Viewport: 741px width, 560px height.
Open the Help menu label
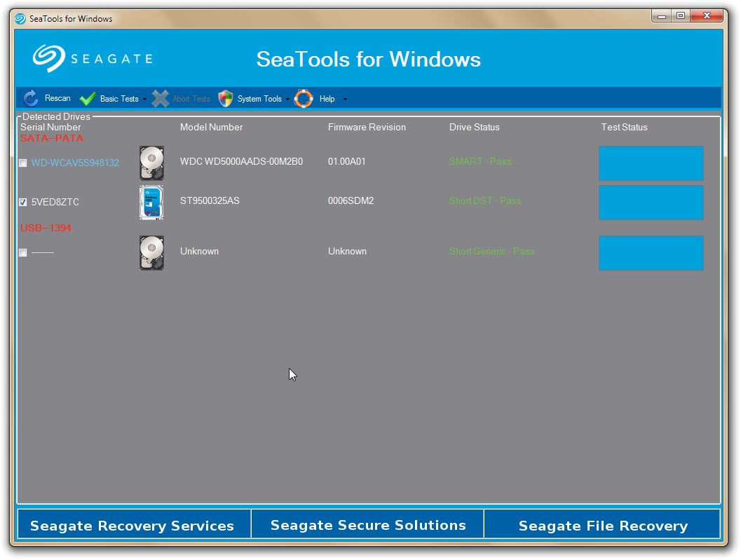click(x=327, y=99)
